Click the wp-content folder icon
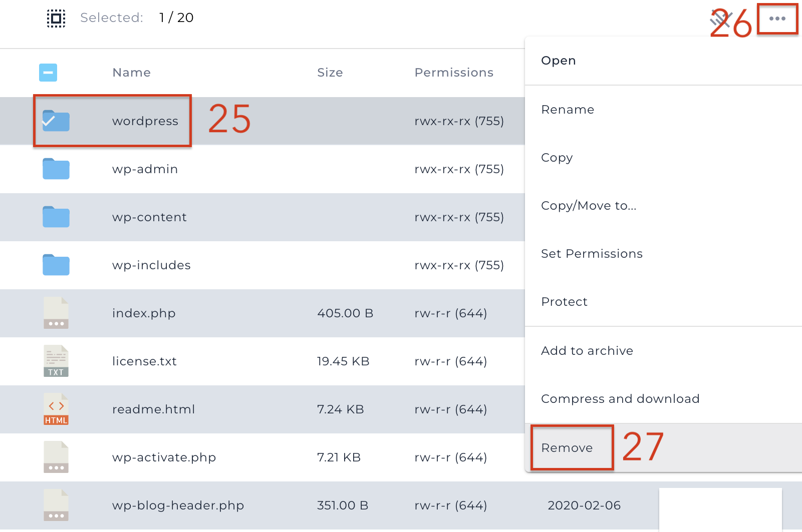 point(56,217)
